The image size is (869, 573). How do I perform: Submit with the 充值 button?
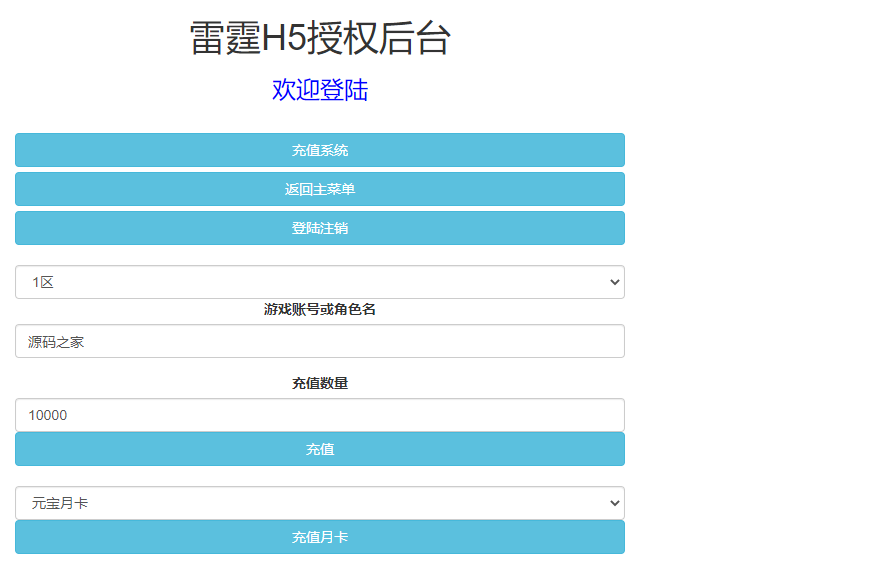coord(320,449)
